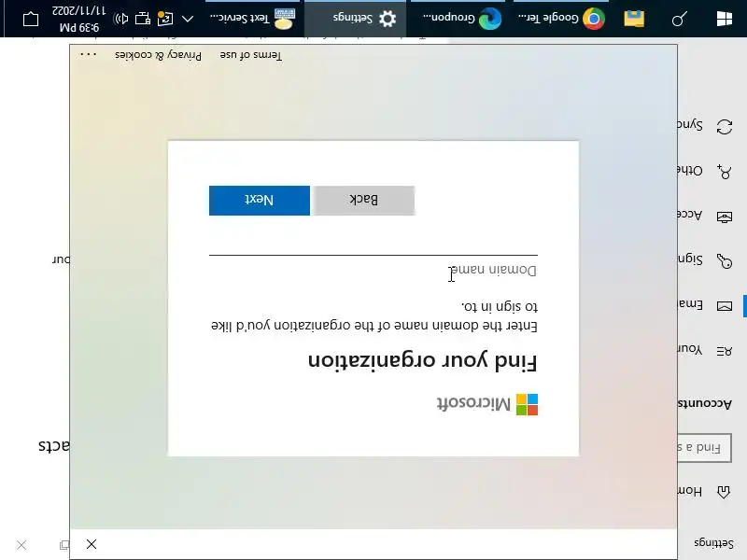Click the Back button
This screenshot has width=747, height=560.
pyautogui.click(x=364, y=201)
